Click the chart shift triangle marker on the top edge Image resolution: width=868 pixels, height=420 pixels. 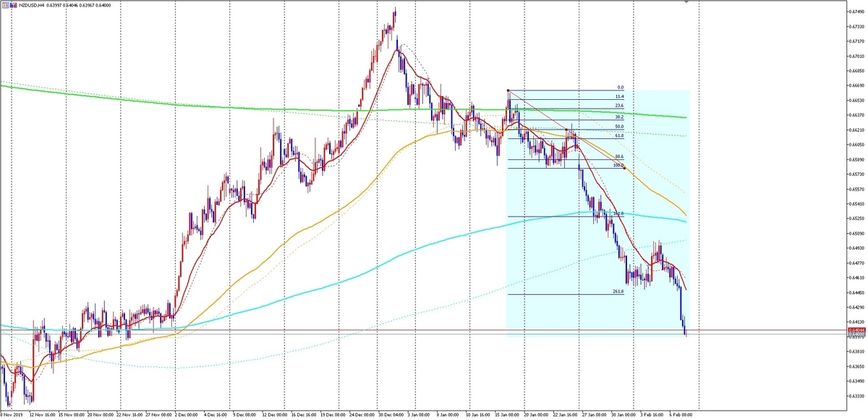pyautogui.click(x=686, y=3)
